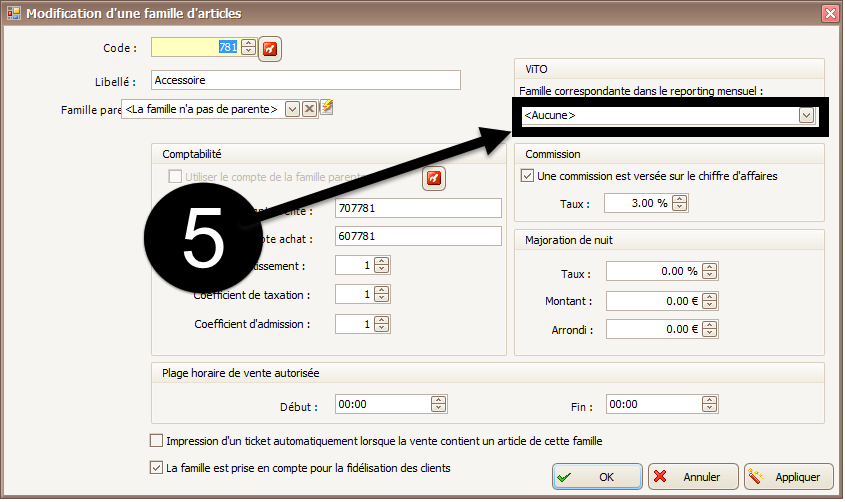The height and width of the screenshot is (502, 845).
Task: Adjust the Coefficient de taxation spinner
Action: coord(382,294)
